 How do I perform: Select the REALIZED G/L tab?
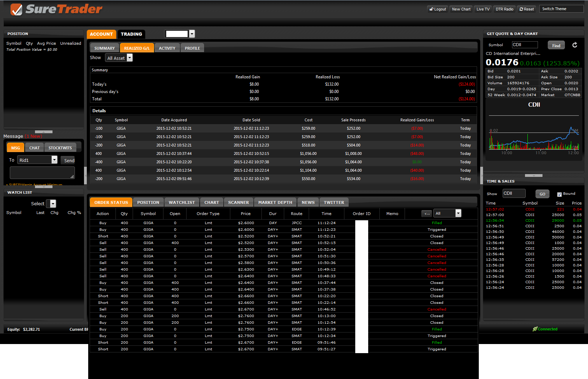(x=137, y=48)
